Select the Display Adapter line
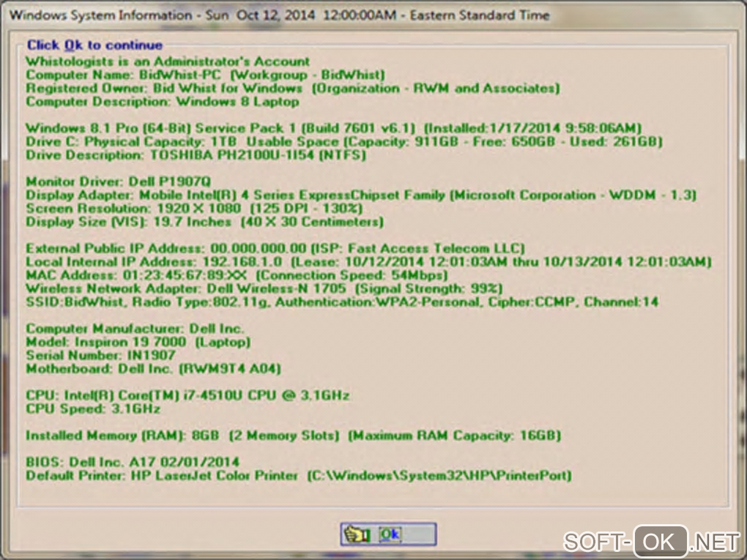 coord(361,195)
